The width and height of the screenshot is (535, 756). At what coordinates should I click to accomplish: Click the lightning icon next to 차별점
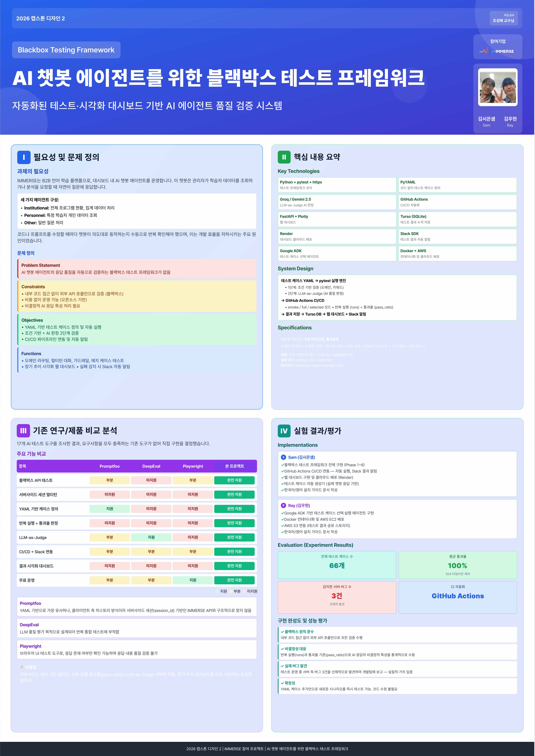coord(22,667)
